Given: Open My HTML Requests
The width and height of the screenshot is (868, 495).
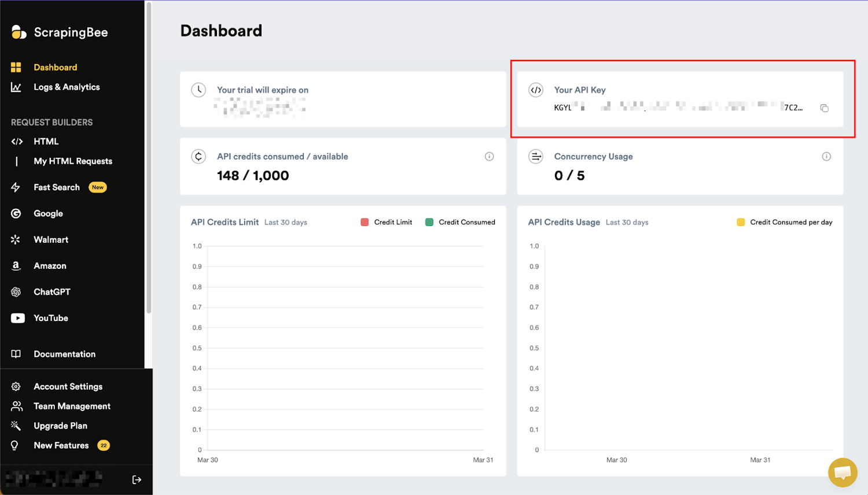Looking at the screenshot, I should click(x=73, y=161).
